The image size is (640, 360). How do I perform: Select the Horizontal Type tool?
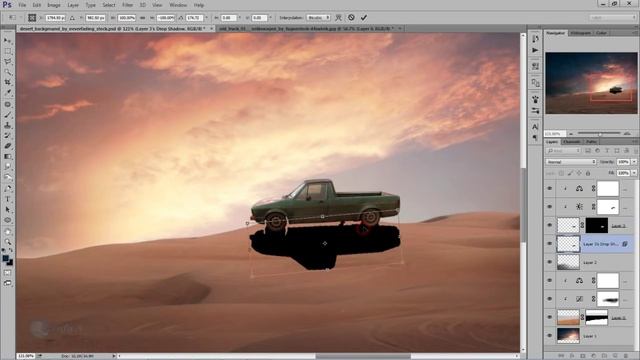click(7, 199)
